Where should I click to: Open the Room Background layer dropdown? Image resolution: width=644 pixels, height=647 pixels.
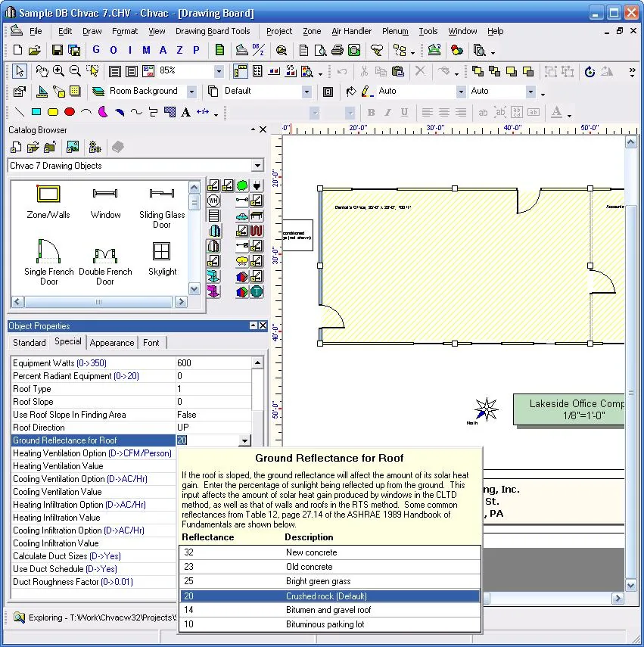(191, 92)
